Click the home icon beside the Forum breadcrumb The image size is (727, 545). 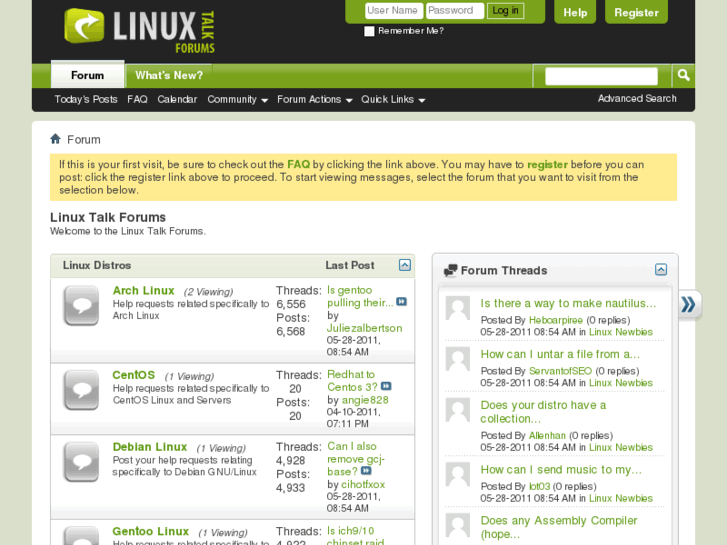pyautogui.click(x=56, y=139)
